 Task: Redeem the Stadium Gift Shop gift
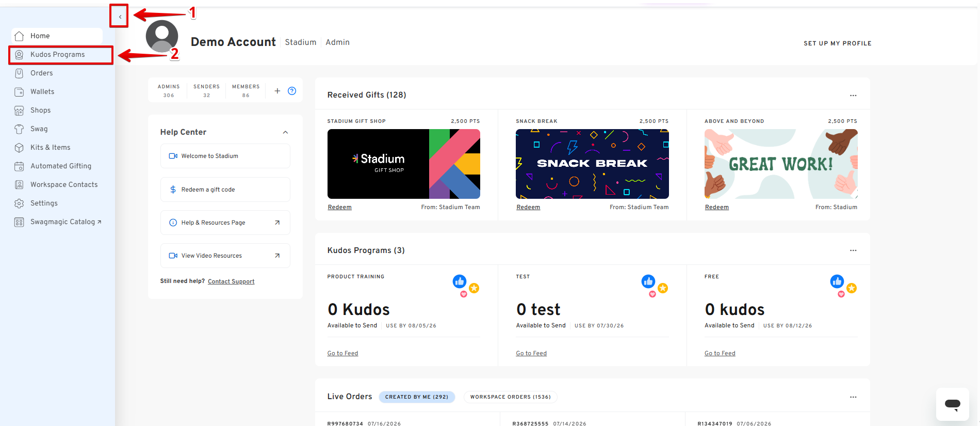point(340,207)
